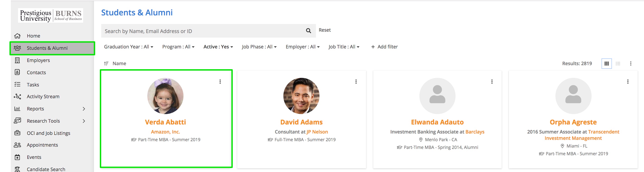This screenshot has height=172, width=644.
Task: Switch to grid view layout
Action: pos(606,64)
